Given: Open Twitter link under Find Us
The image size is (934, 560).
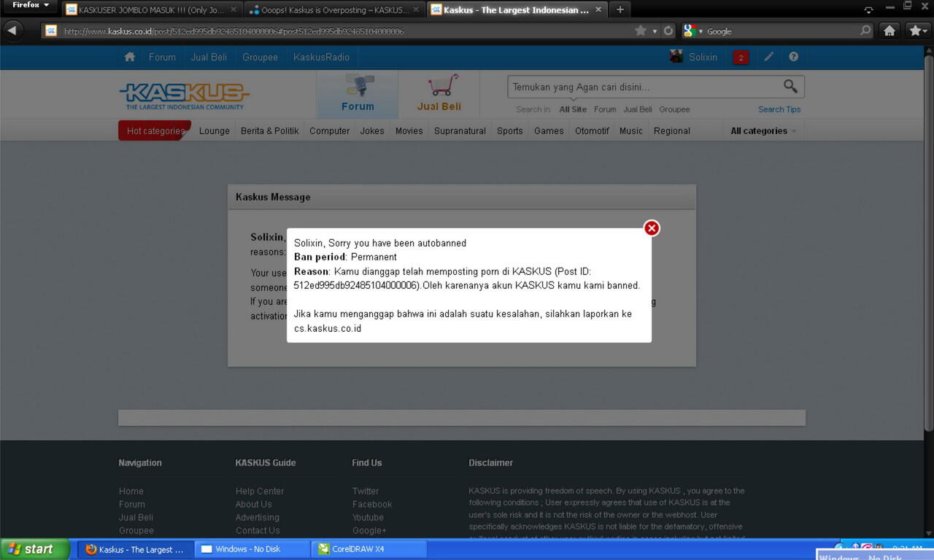Looking at the screenshot, I should (365, 491).
